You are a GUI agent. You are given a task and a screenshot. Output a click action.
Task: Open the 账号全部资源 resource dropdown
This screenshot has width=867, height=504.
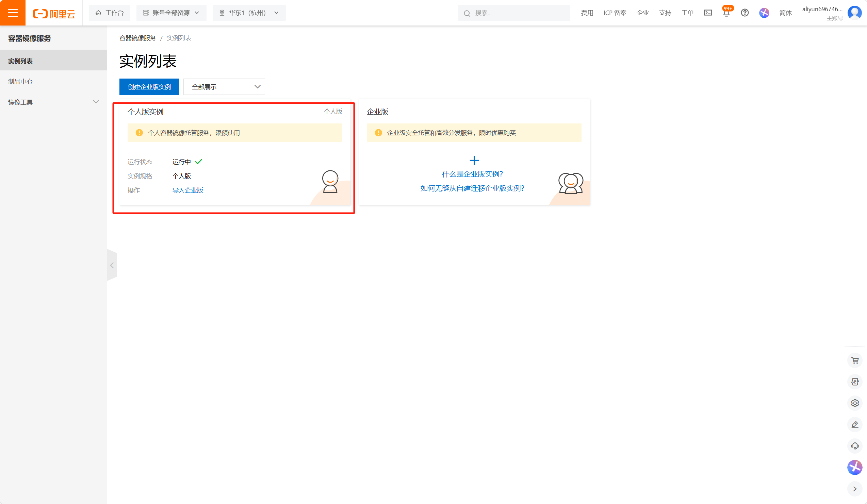(171, 13)
